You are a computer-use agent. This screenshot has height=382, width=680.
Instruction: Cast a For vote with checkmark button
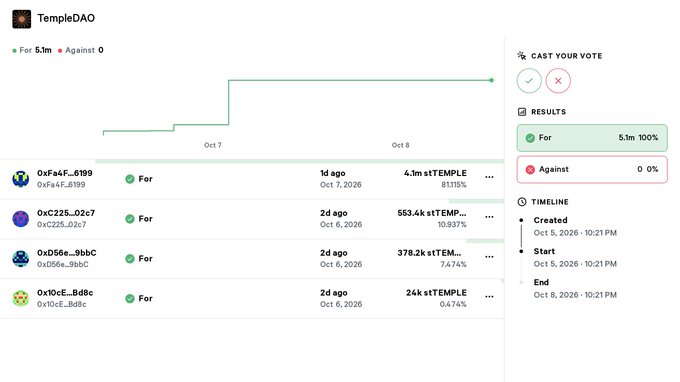pyautogui.click(x=529, y=81)
